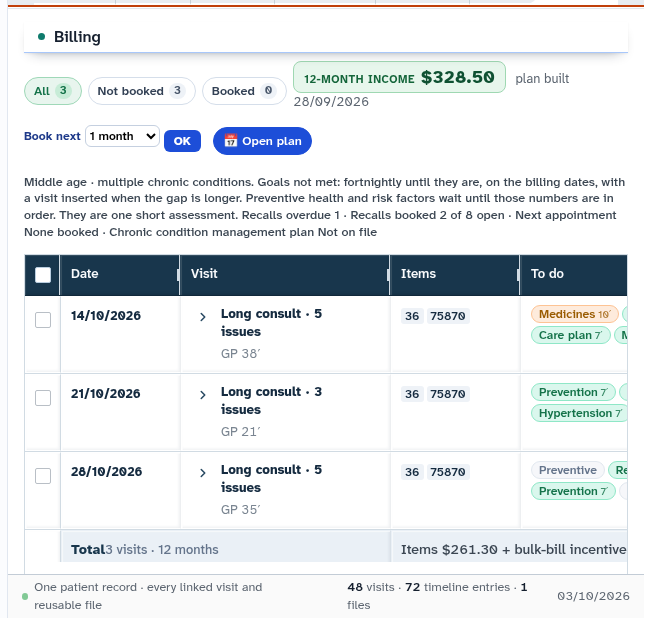This screenshot has width=652, height=618.
Task: Click the To do column header
Action: click(x=573, y=274)
